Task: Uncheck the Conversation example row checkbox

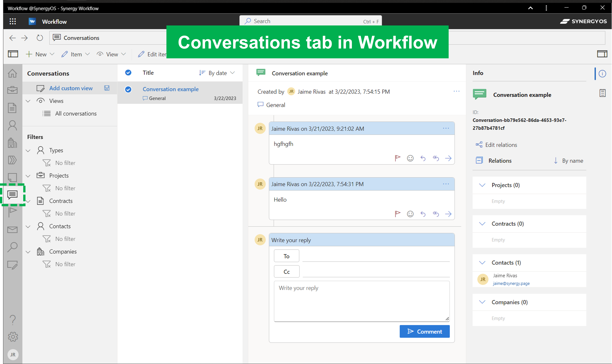Action: (x=128, y=90)
